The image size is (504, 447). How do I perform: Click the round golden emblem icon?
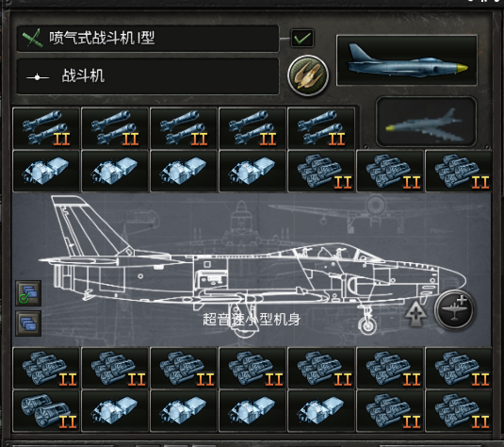pos(308,75)
